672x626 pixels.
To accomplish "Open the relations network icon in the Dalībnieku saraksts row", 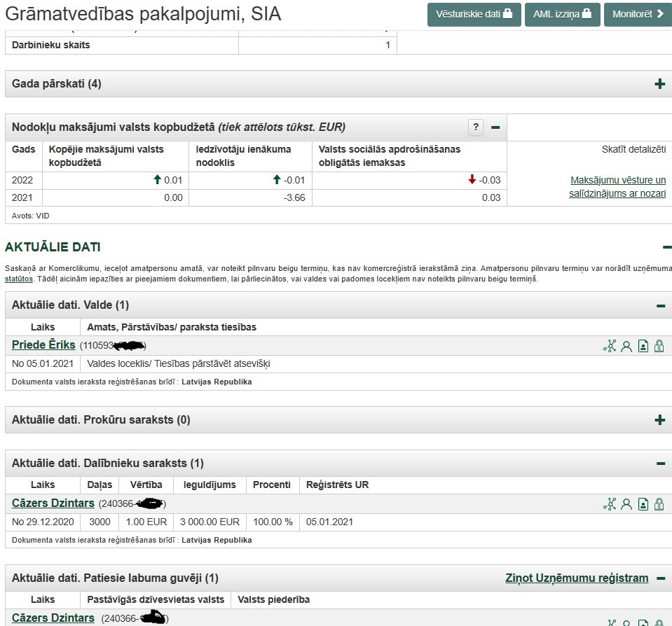I will (x=609, y=504).
